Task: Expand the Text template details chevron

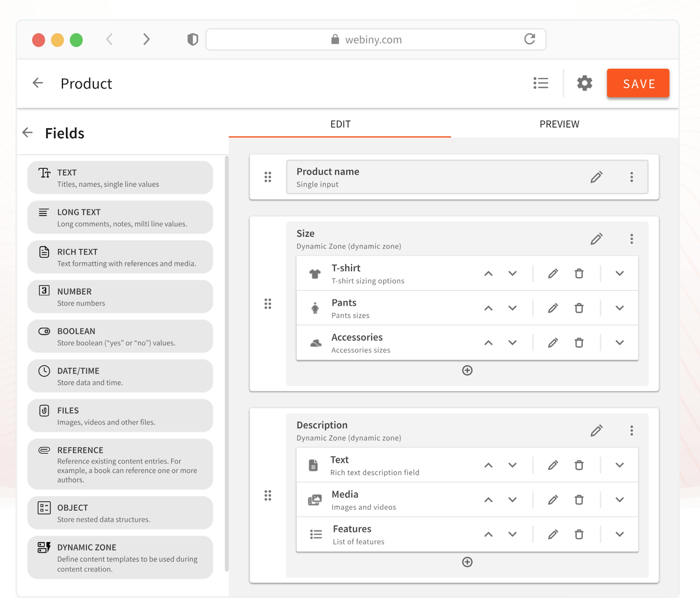Action: coord(620,465)
